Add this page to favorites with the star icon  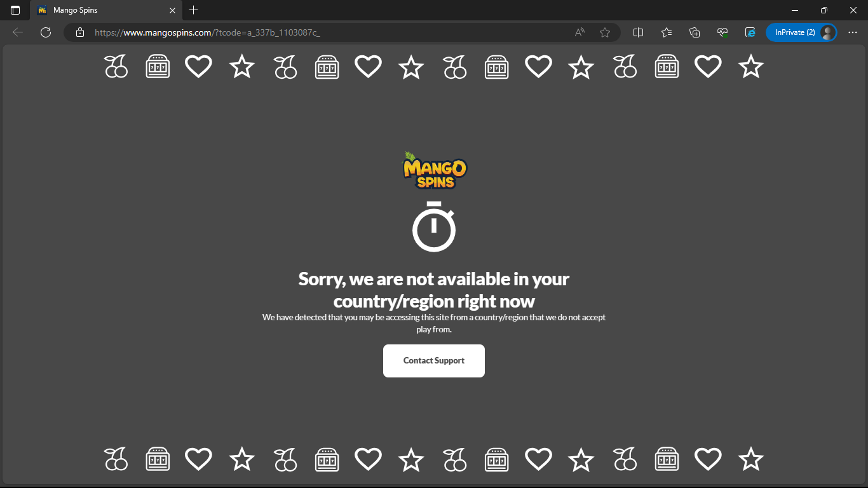(x=605, y=32)
